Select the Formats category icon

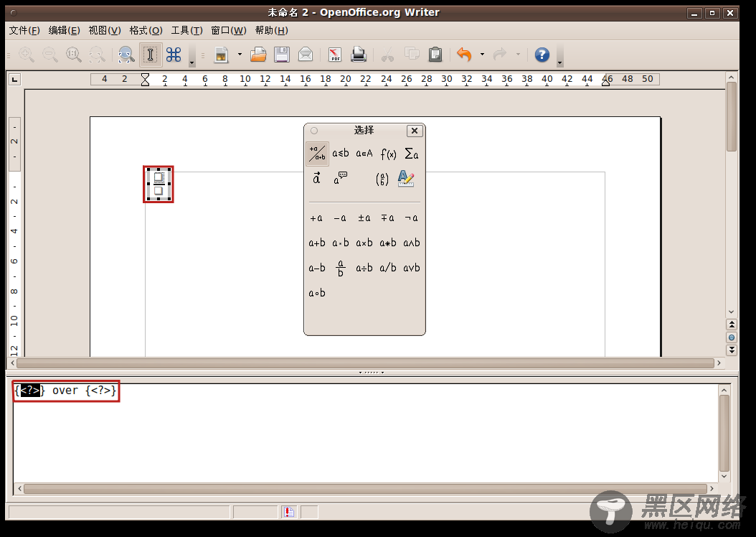[406, 179]
